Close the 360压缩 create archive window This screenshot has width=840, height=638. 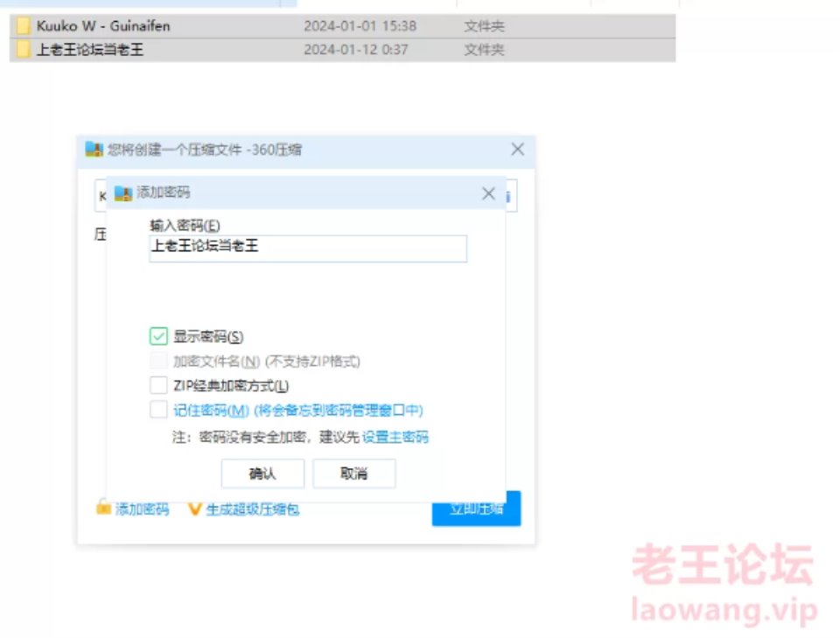coord(517,149)
